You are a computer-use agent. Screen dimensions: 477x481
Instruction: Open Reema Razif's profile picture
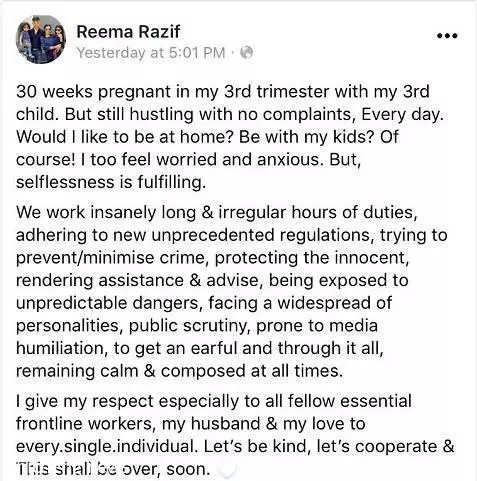[x=41, y=39]
